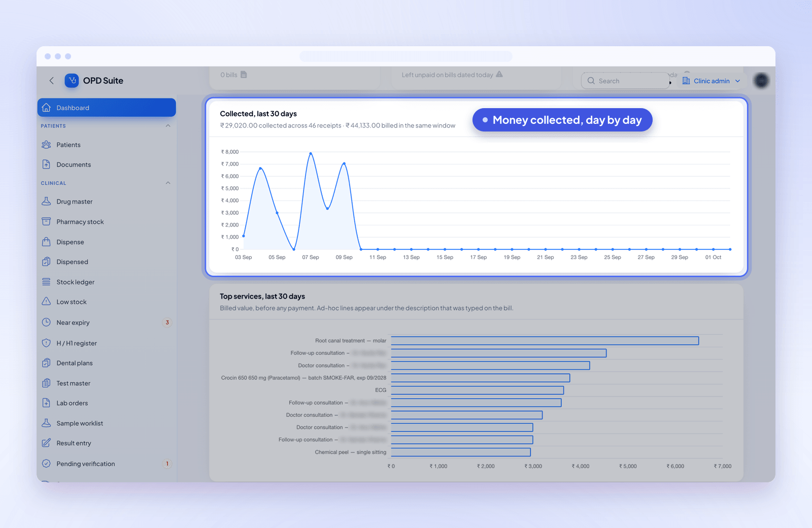This screenshot has width=812, height=528.
Task: Click the Root canal treatment bar
Action: pyautogui.click(x=545, y=341)
